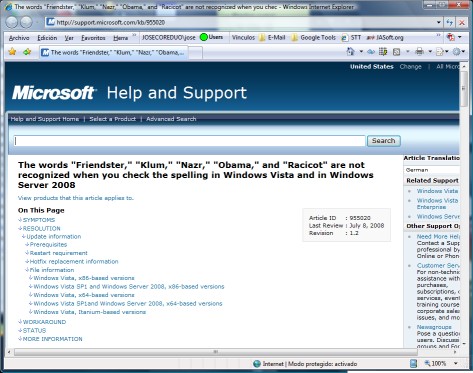Jump to RESOLUTION section
Screen dimensions: 473x373
[42, 229]
